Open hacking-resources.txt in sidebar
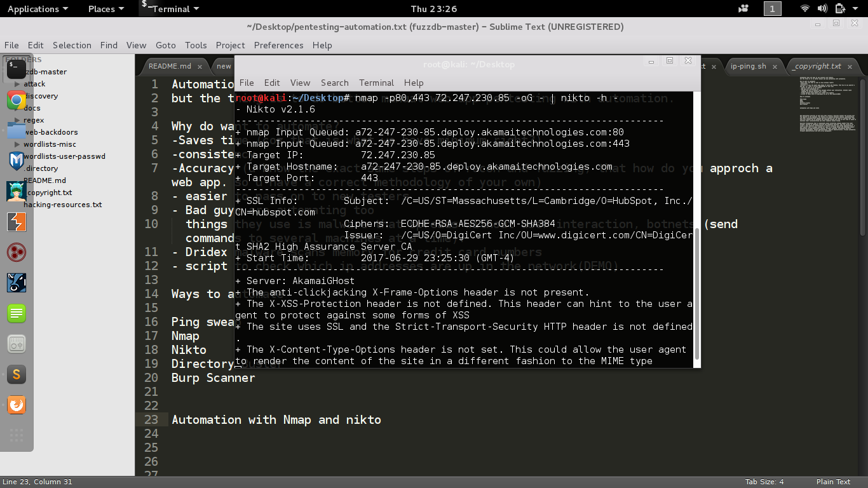This screenshot has height=488, width=868. pos(62,205)
